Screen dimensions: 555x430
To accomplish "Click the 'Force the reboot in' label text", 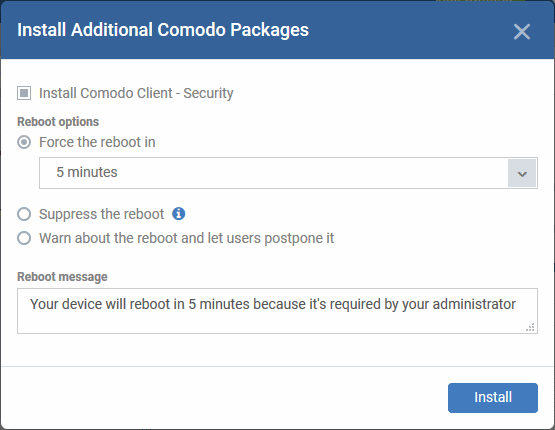I will 97,142.
